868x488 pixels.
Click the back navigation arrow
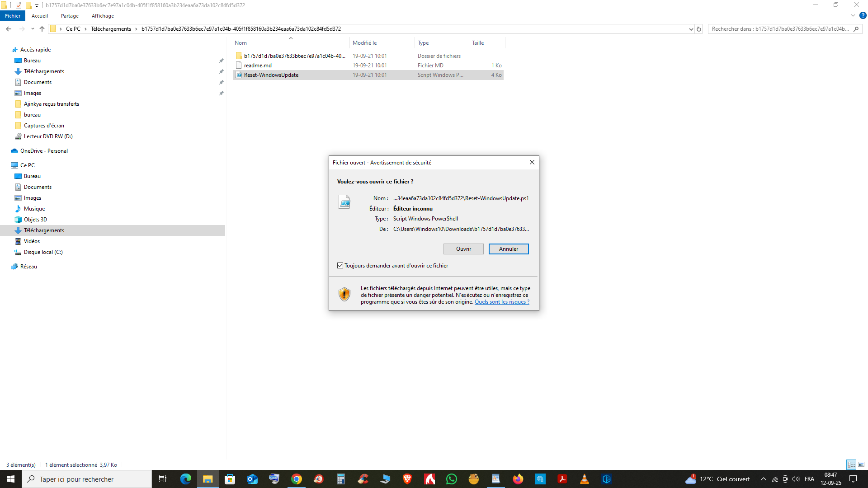coord(9,29)
